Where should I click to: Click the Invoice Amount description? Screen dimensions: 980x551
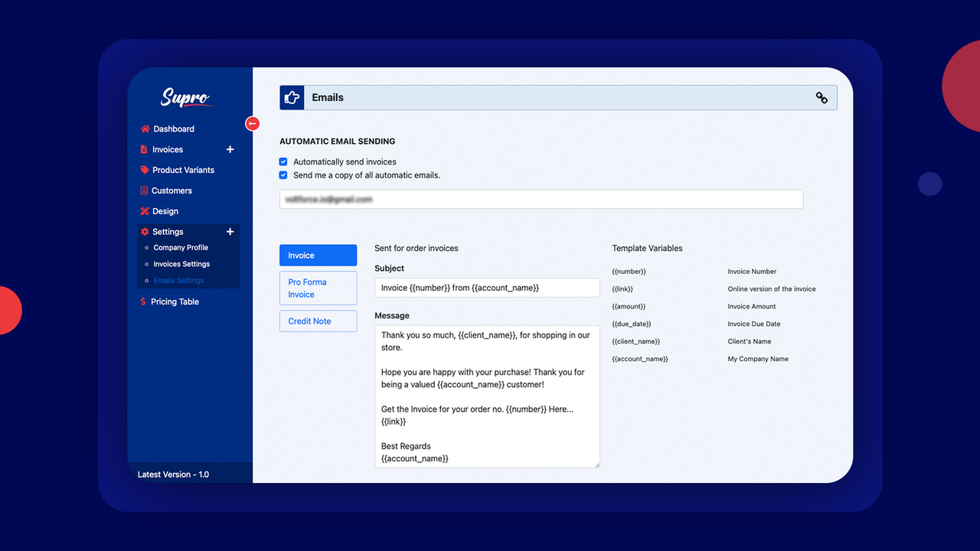[752, 307]
